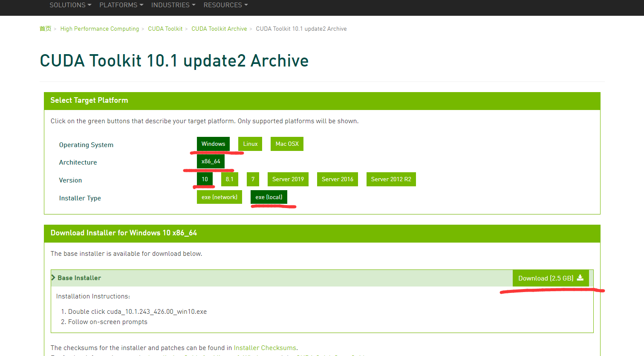This screenshot has height=356, width=644.
Task: Select Windows version 7
Action: point(253,179)
